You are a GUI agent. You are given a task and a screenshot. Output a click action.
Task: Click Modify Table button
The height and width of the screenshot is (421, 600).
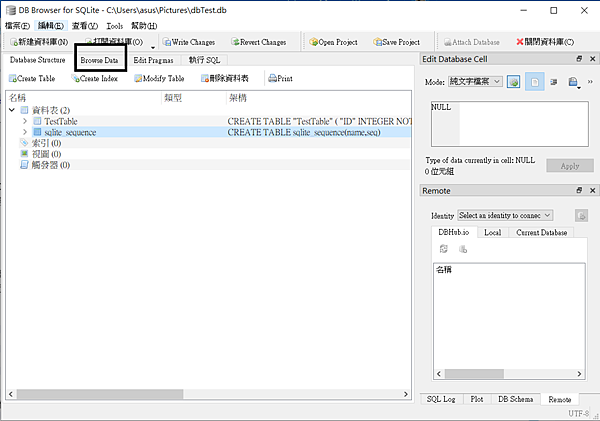point(159,78)
